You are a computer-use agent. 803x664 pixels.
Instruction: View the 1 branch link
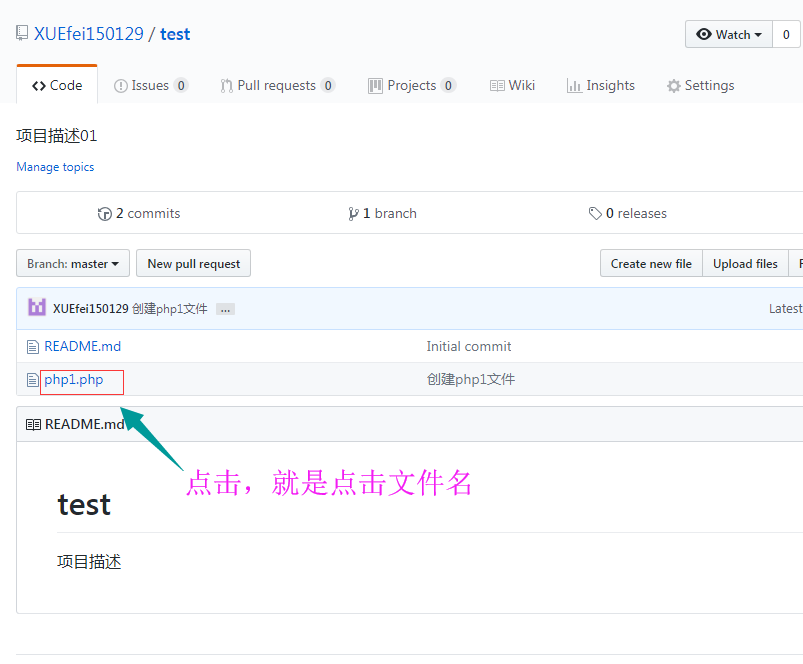click(x=382, y=213)
